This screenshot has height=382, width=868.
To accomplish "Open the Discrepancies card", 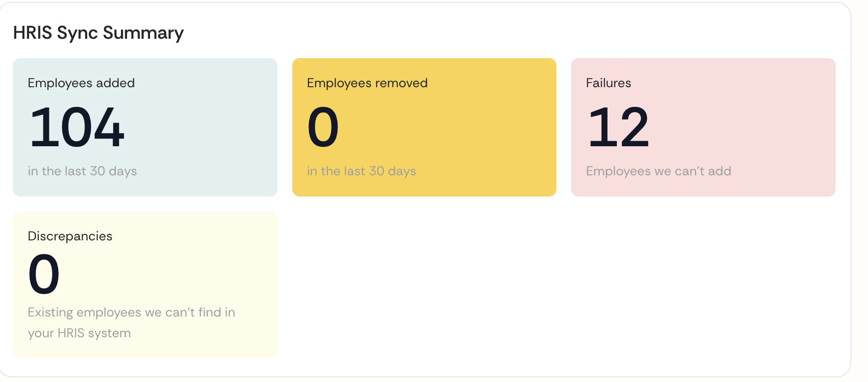I will (x=145, y=284).
